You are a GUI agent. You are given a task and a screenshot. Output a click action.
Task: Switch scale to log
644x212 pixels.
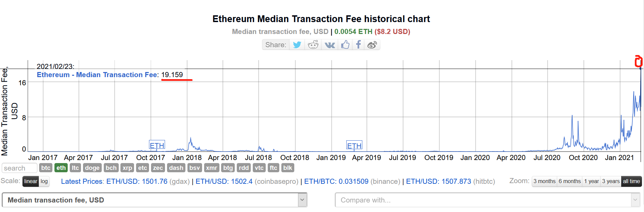pos(44,181)
